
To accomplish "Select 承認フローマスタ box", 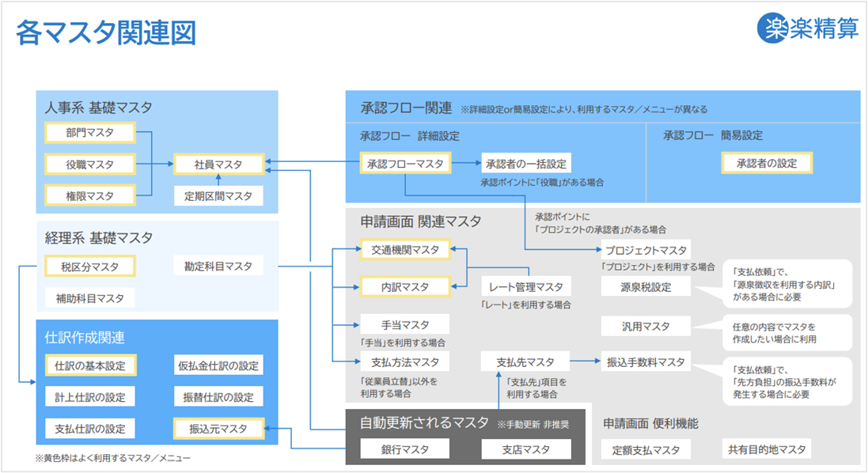I will click(405, 164).
